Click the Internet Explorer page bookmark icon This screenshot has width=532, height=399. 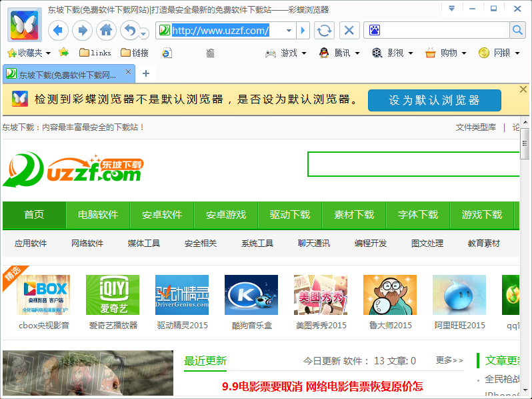tap(167, 53)
